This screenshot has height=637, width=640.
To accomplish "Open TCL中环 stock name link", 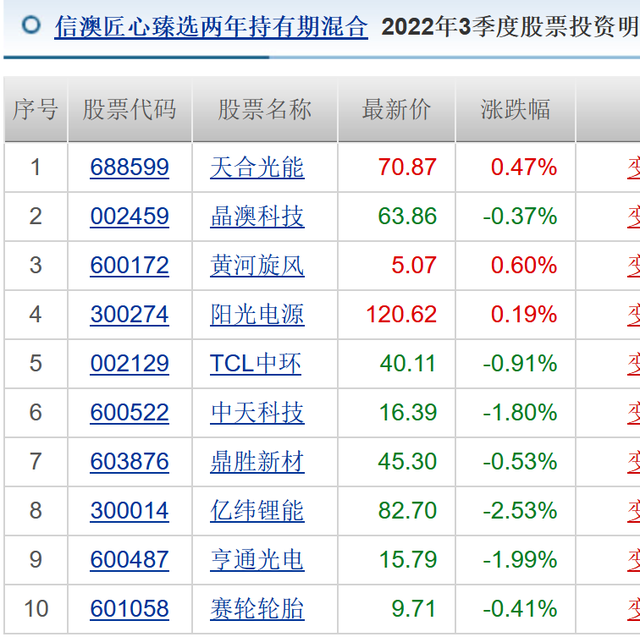I will tap(256, 363).
